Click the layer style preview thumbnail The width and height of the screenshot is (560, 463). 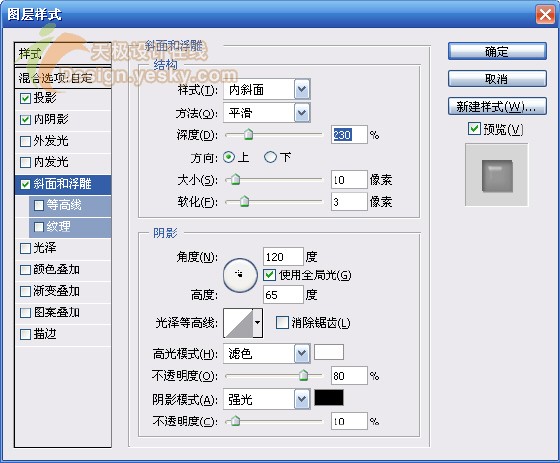(496, 175)
